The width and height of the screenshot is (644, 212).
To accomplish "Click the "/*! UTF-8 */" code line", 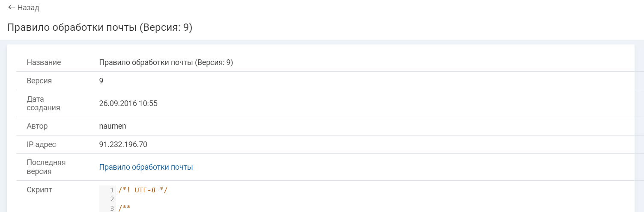I will 143,190.
